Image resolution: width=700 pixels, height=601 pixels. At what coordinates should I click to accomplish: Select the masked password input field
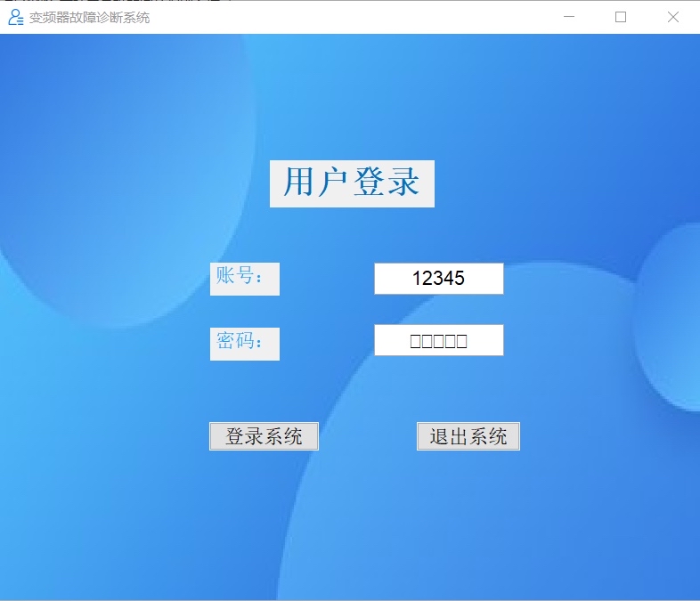tap(439, 340)
